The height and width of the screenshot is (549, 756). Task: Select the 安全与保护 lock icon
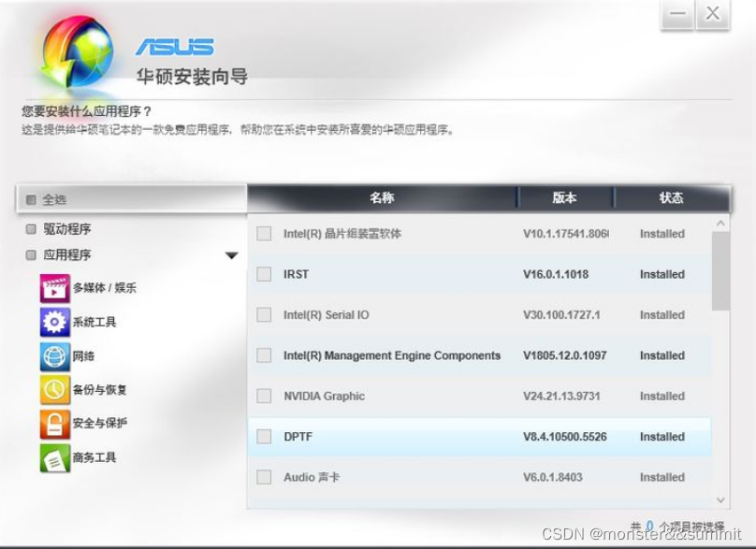[55, 424]
